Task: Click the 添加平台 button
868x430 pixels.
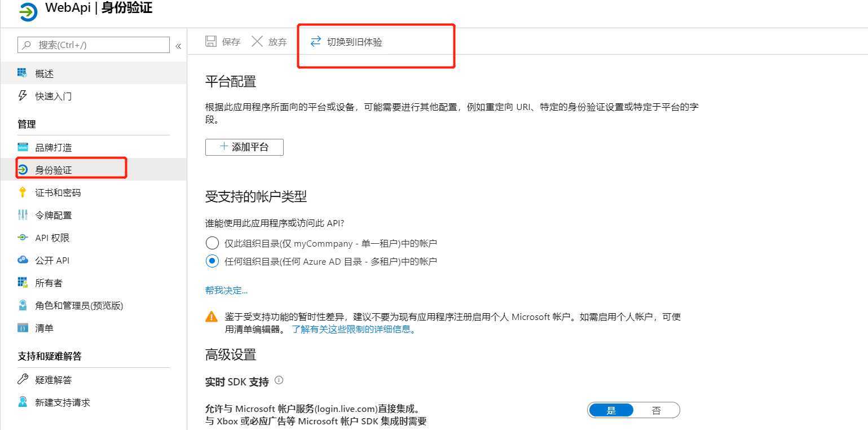Action: click(x=244, y=147)
